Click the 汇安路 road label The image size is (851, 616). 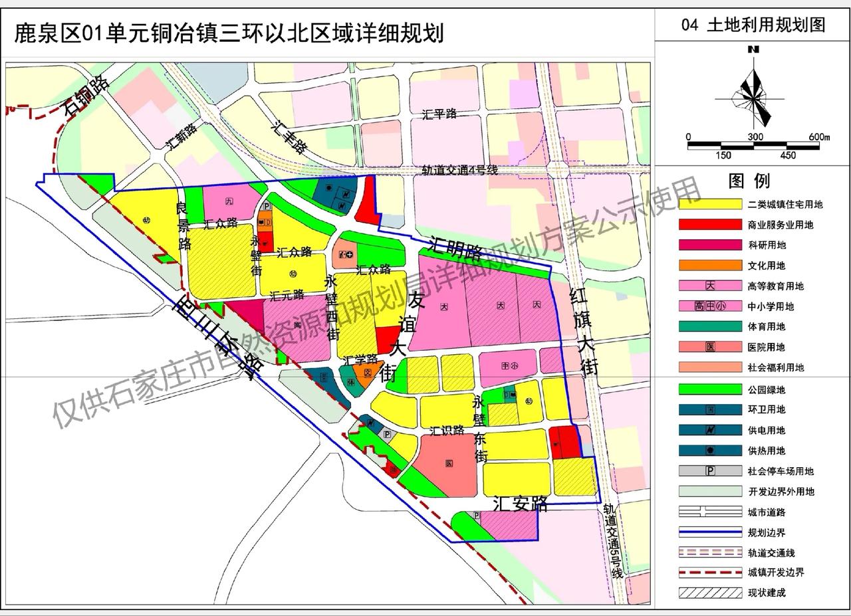[x=521, y=504]
